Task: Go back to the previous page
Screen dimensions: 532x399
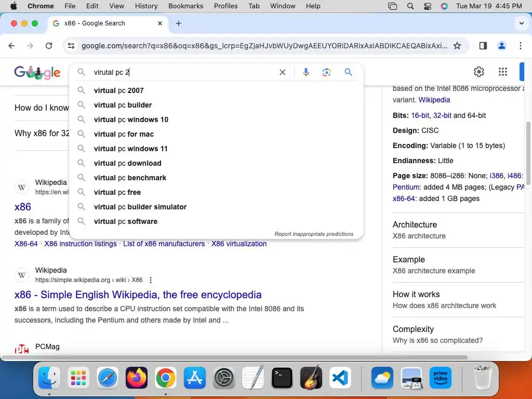Action: (11, 46)
